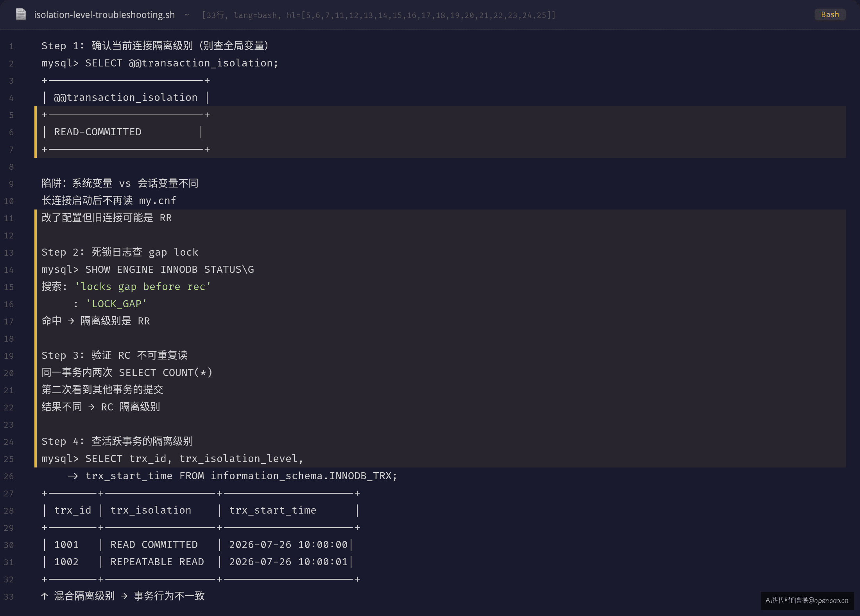The height and width of the screenshot is (616, 860).
Task: Click the Step 4 heading line
Action: pyautogui.click(x=117, y=441)
